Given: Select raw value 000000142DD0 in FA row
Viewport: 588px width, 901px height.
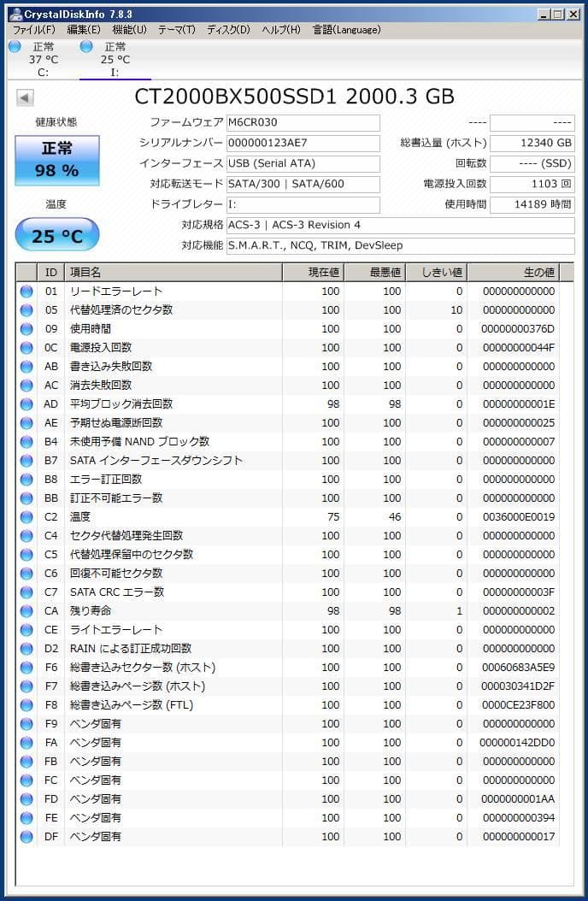Looking at the screenshot, I should 517,743.
